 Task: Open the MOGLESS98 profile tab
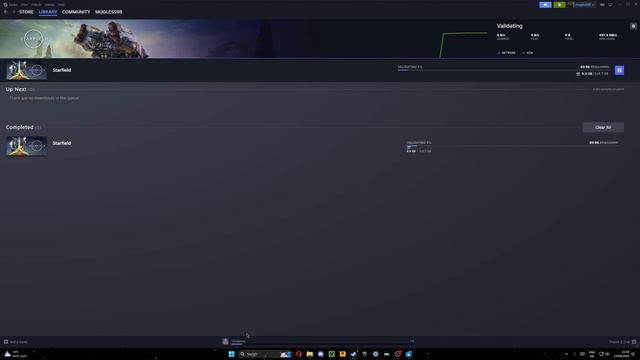tap(109, 12)
